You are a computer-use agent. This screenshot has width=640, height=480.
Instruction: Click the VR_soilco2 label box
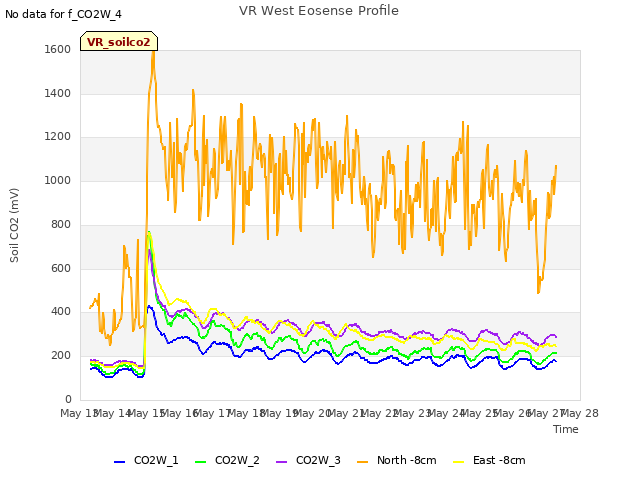[x=119, y=42]
